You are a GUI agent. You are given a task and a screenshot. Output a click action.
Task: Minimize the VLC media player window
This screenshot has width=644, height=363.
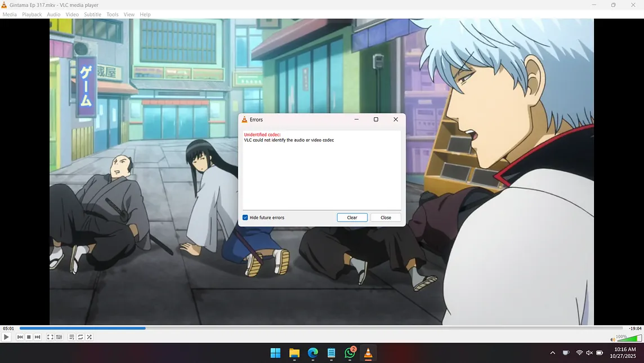[x=594, y=5]
